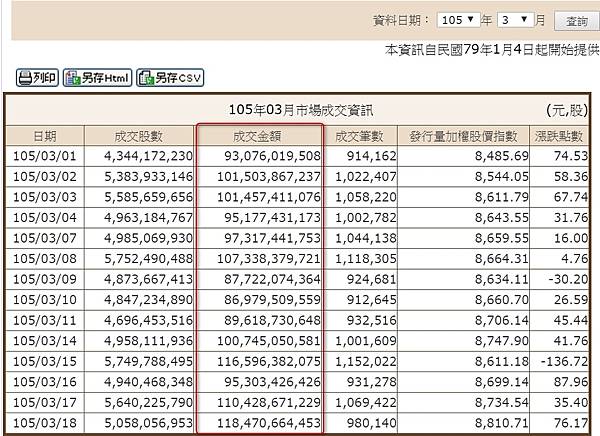Click the 漲跌點數 column header
Screen dimensions: 600x436
coord(559,136)
